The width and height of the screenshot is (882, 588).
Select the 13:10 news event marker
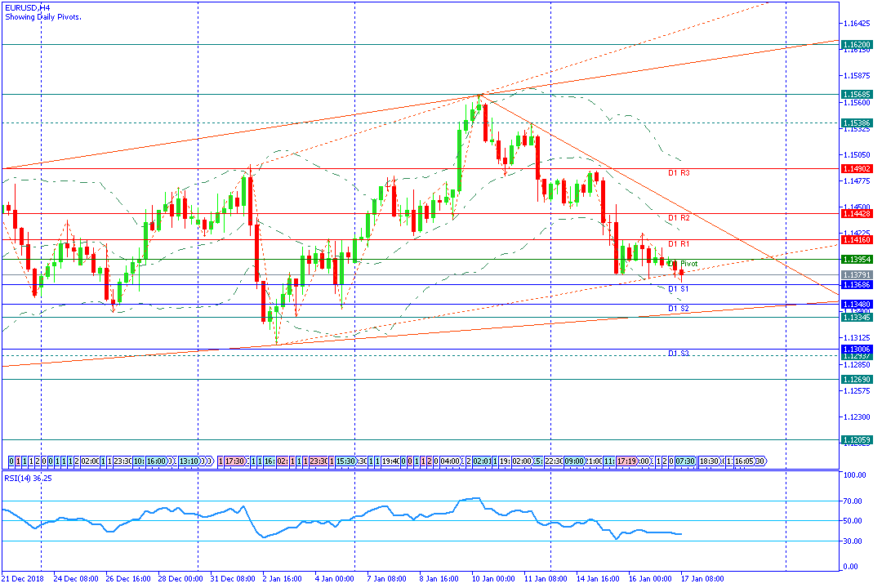tap(189, 461)
